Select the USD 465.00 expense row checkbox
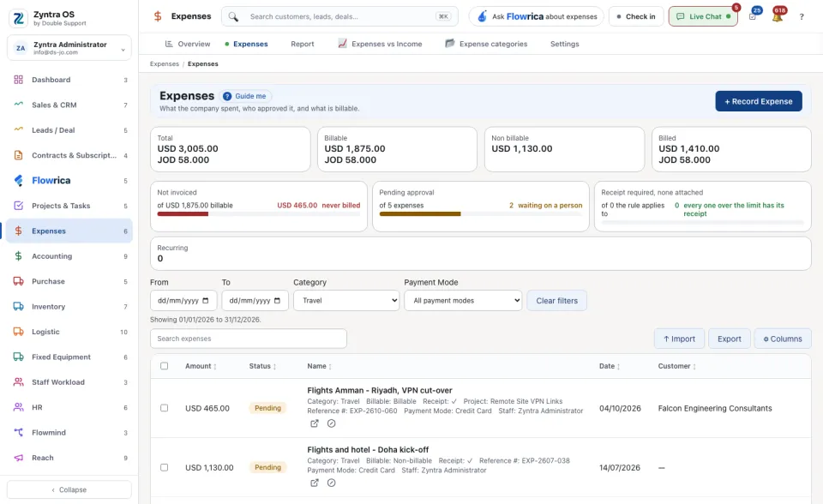 165,408
